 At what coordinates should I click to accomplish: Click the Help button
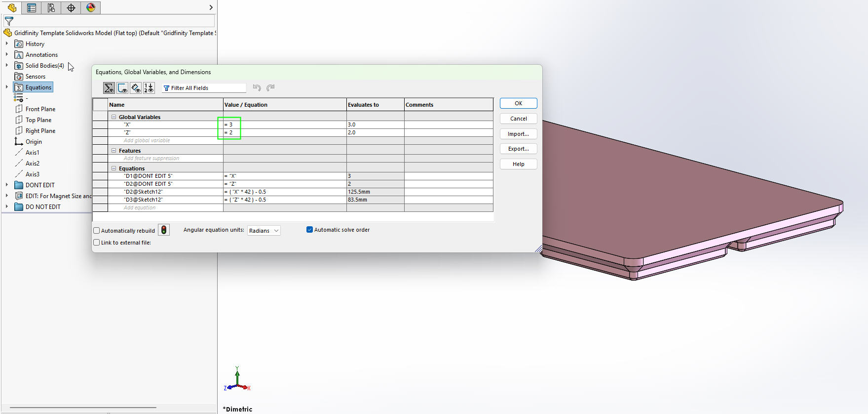click(518, 164)
